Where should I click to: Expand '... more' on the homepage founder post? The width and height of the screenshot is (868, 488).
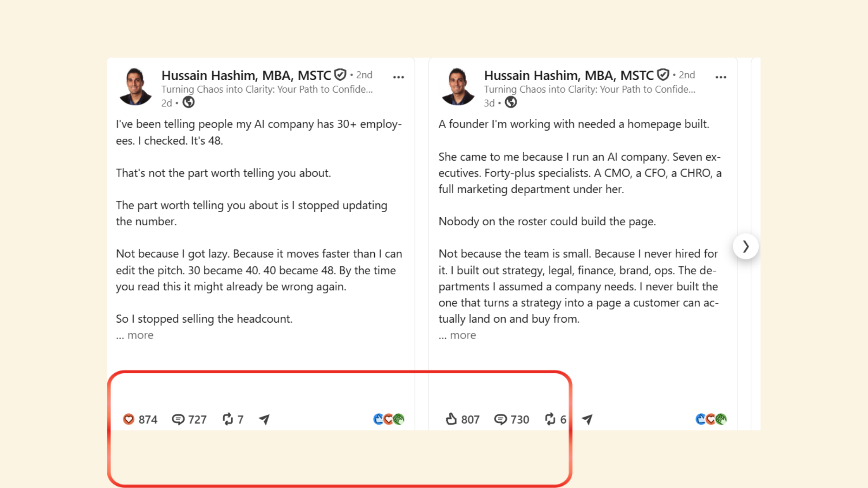pyautogui.click(x=457, y=335)
